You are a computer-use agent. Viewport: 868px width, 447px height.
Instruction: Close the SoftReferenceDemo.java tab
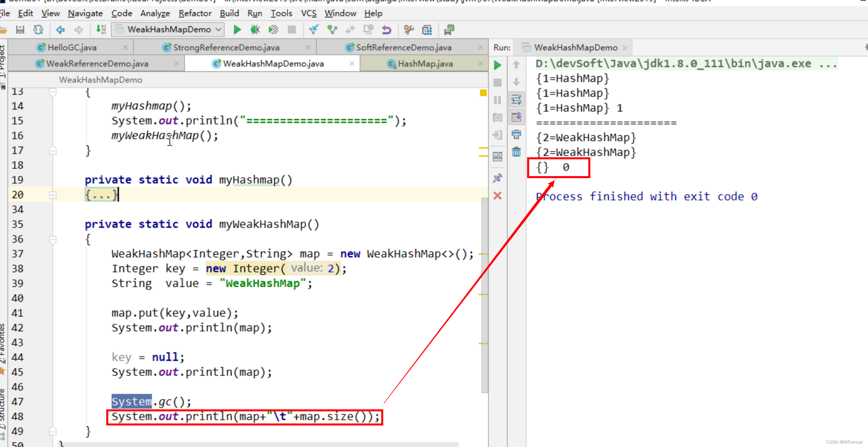(480, 47)
